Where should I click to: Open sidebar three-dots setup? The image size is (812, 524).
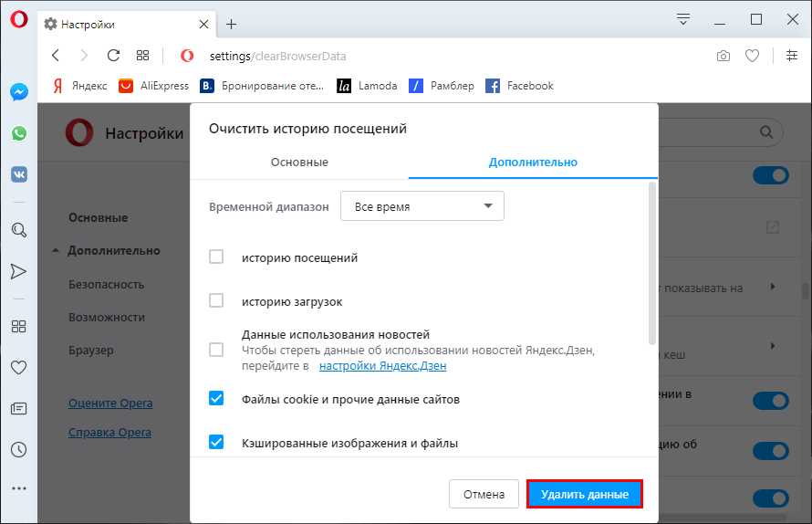(18, 488)
